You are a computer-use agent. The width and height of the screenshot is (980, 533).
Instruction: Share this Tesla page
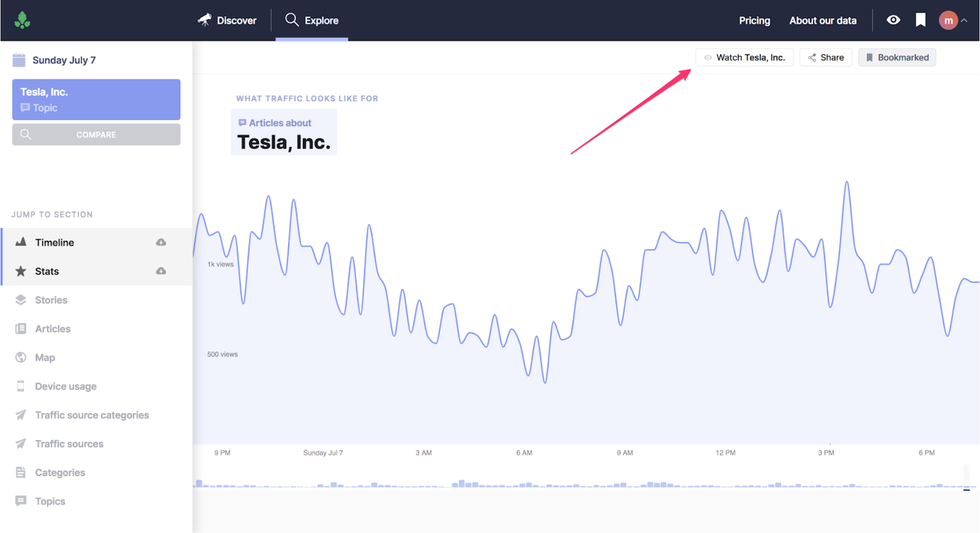826,57
